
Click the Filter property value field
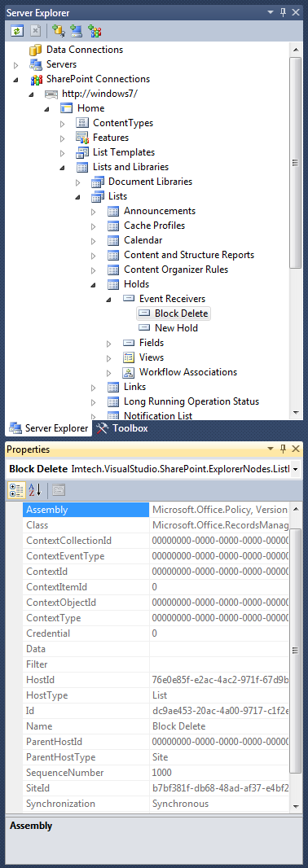point(219,664)
